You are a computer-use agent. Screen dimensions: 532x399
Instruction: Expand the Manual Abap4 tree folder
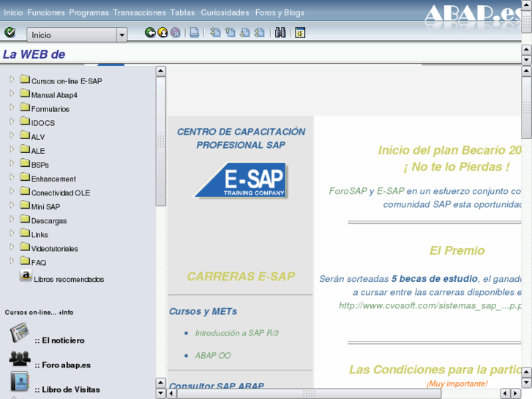click(12, 94)
